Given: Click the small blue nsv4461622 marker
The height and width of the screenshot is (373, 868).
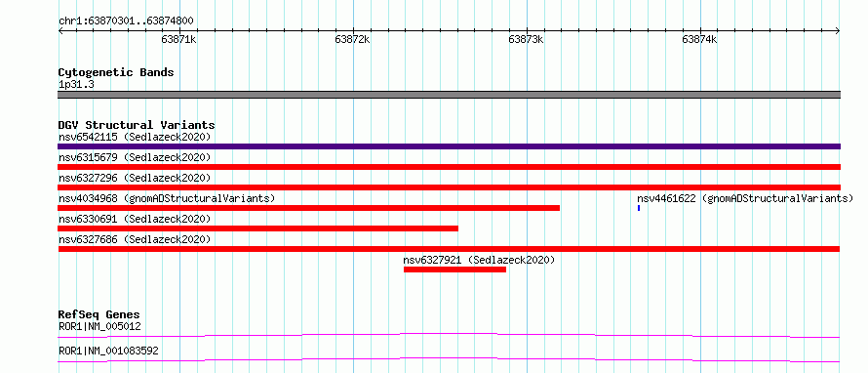Looking at the screenshot, I should click(x=639, y=208).
